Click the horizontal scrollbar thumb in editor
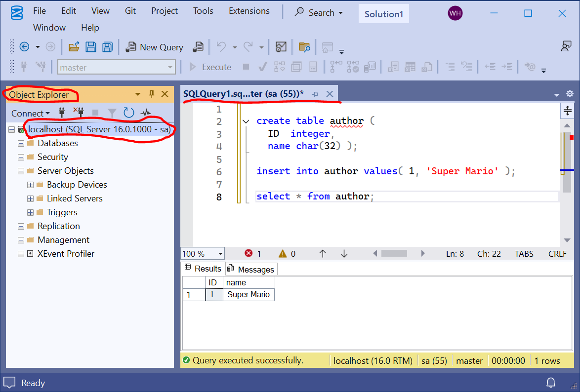Image resolution: width=580 pixels, height=392 pixels. [394, 254]
